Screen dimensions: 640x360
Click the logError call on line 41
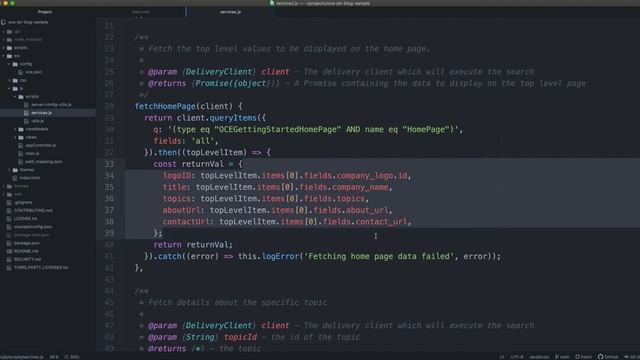[x=280, y=256]
